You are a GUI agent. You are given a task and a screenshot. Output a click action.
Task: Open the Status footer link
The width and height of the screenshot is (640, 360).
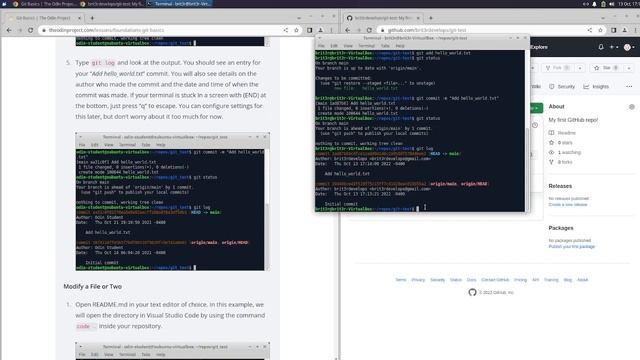[x=456, y=280]
